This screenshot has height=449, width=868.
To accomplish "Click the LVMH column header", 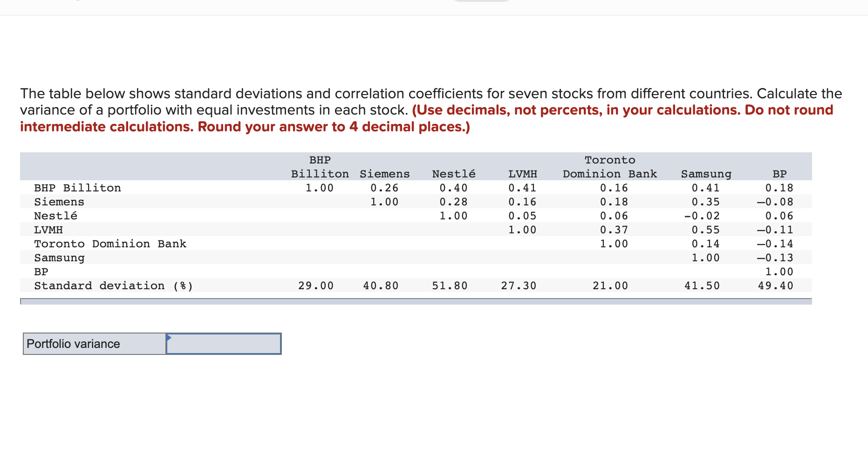I will point(522,174).
